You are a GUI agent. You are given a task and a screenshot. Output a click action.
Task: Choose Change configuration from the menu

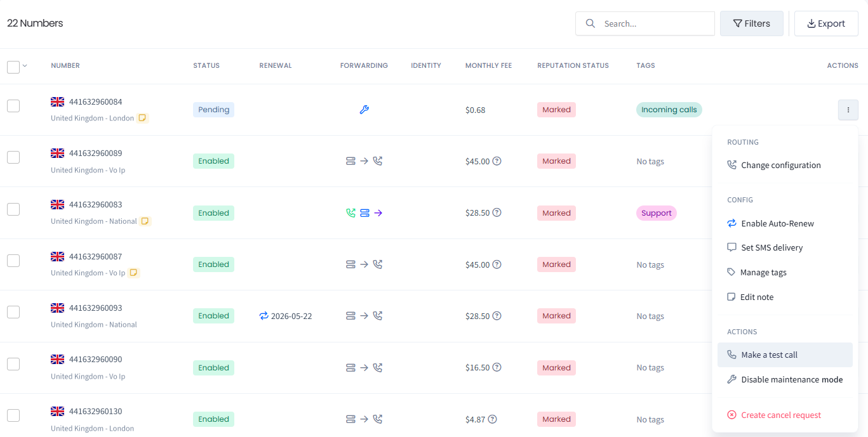point(785,165)
